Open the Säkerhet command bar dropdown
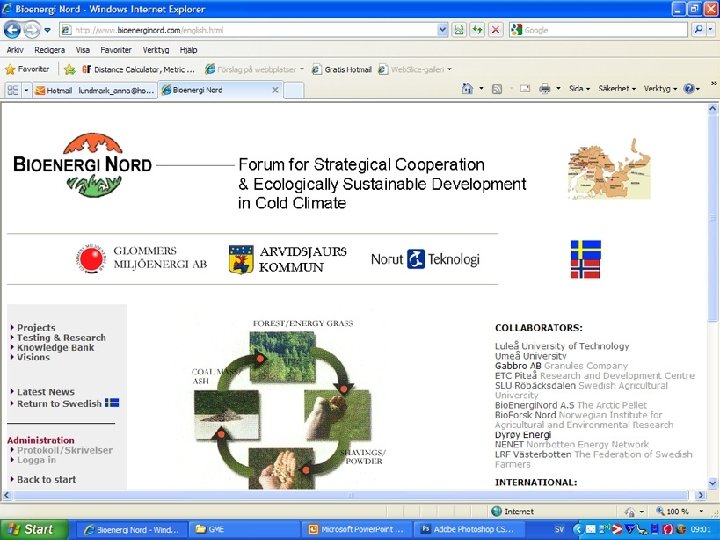Image resolution: width=720 pixels, height=540 pixels. 617,89
